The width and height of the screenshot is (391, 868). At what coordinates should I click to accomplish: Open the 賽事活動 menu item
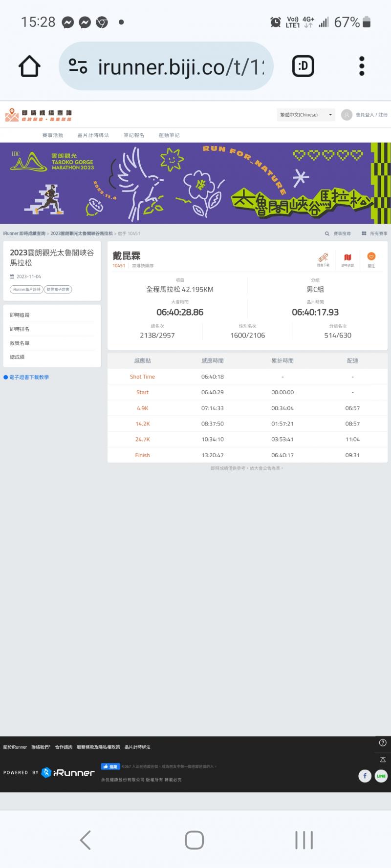coord(53,135)
